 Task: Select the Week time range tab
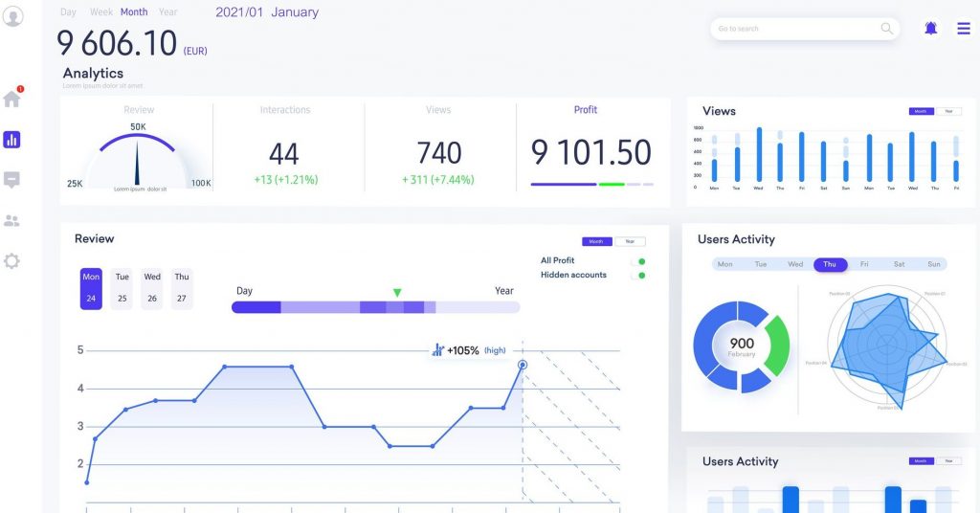[100, 12]
